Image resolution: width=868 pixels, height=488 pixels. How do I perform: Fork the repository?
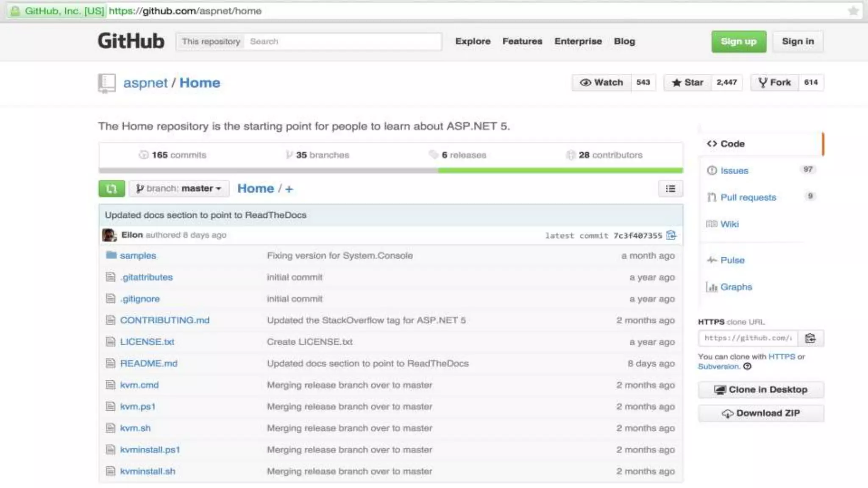point(775,83)
